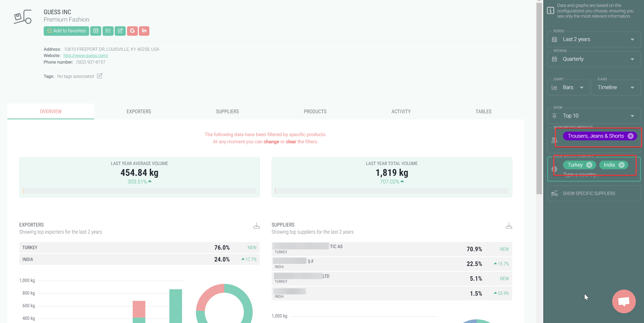Viewport: 644px width, 323px height.
Task: Click the edit company icon button
Action: click(x=120, y=31)
